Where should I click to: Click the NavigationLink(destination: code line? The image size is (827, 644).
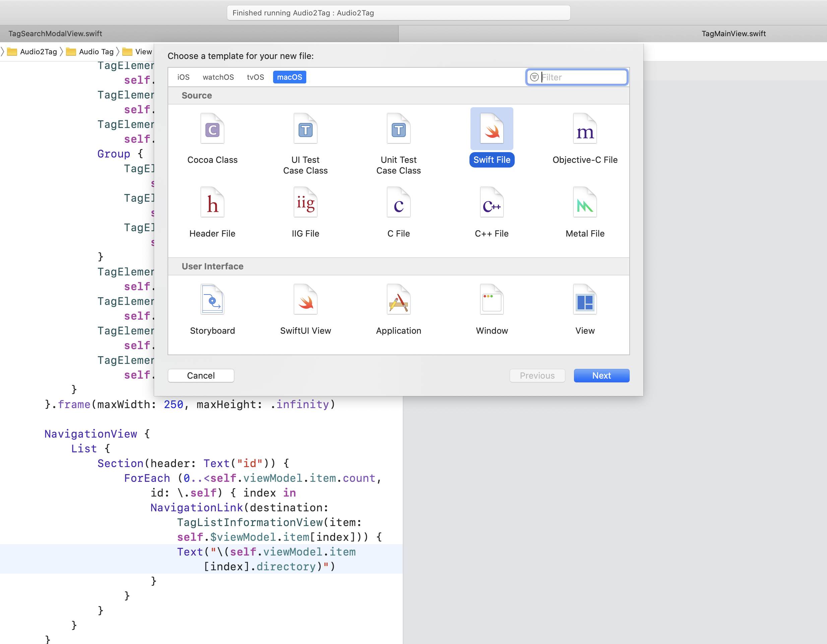[x=239, y=508]
